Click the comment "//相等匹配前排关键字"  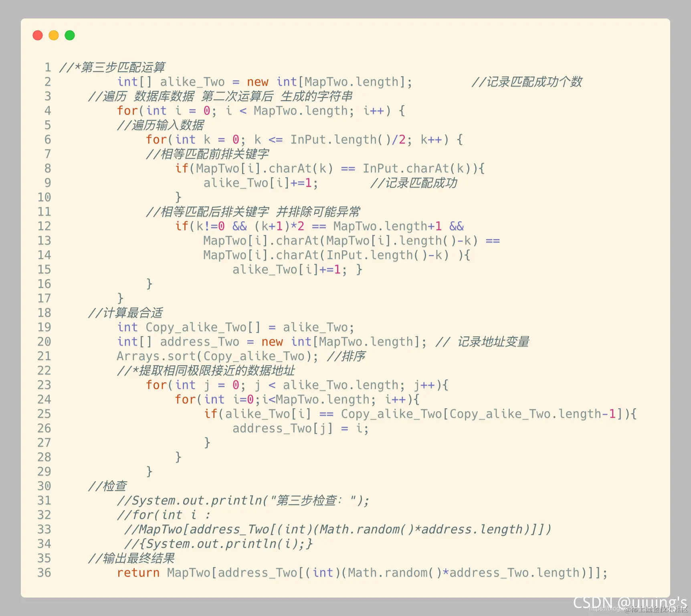click(x=207, y=154)
